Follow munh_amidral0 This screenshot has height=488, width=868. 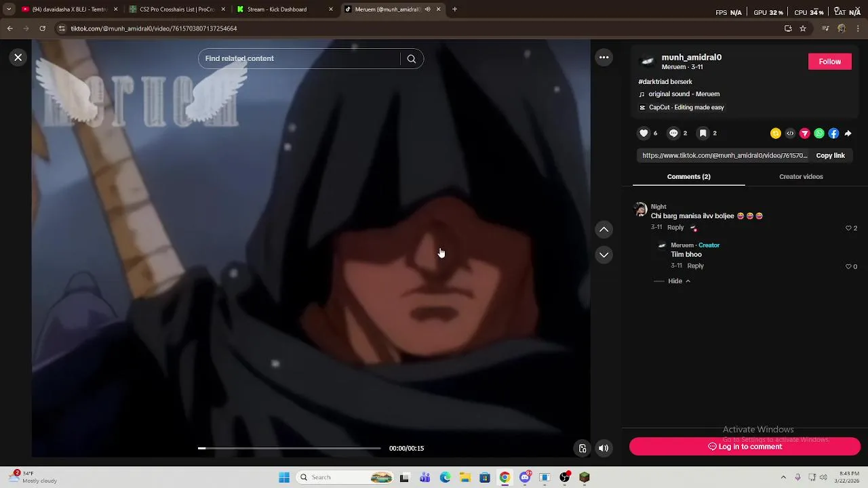point(829,62)
